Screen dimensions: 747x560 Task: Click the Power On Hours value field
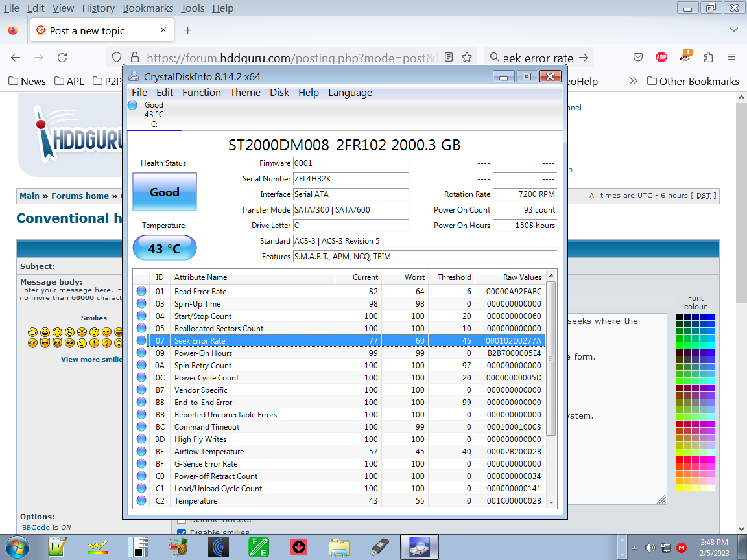525,226
